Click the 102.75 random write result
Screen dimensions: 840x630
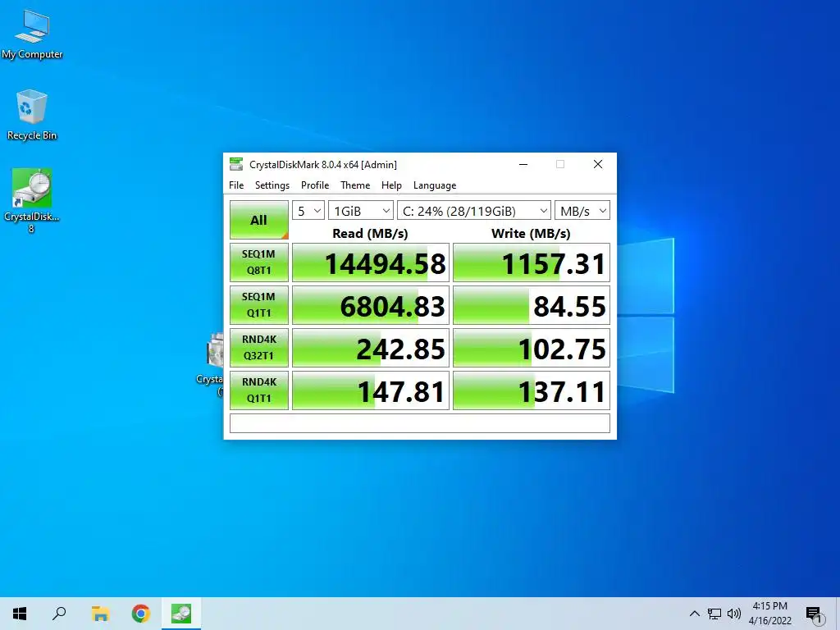[x=532, y=348]
